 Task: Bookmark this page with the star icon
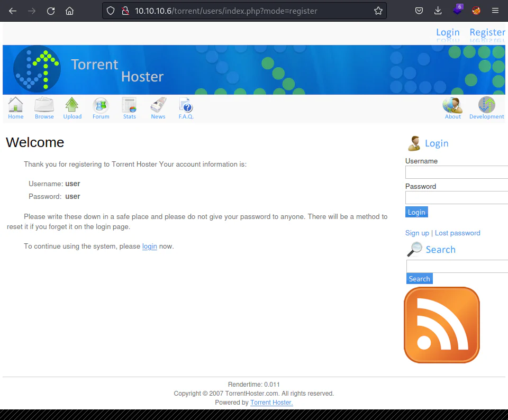pyautogui.click(x=378, y=11)
